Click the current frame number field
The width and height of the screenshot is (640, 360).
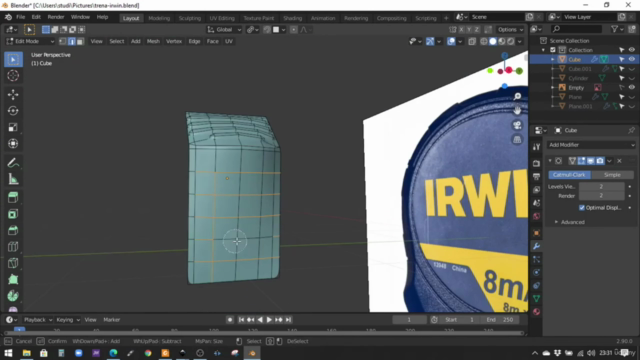(409, 320)
